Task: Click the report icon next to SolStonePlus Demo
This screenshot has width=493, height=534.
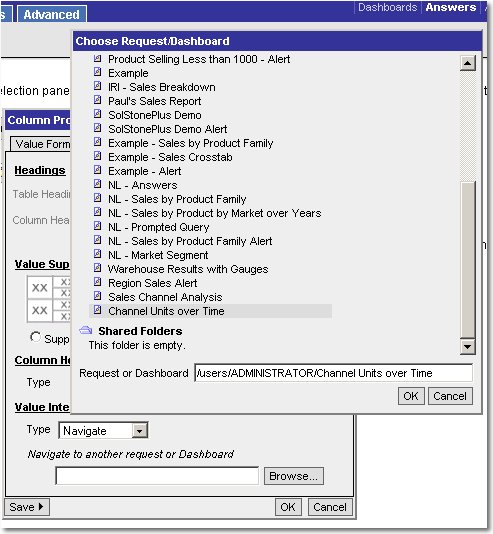Action: click(97, 114)
